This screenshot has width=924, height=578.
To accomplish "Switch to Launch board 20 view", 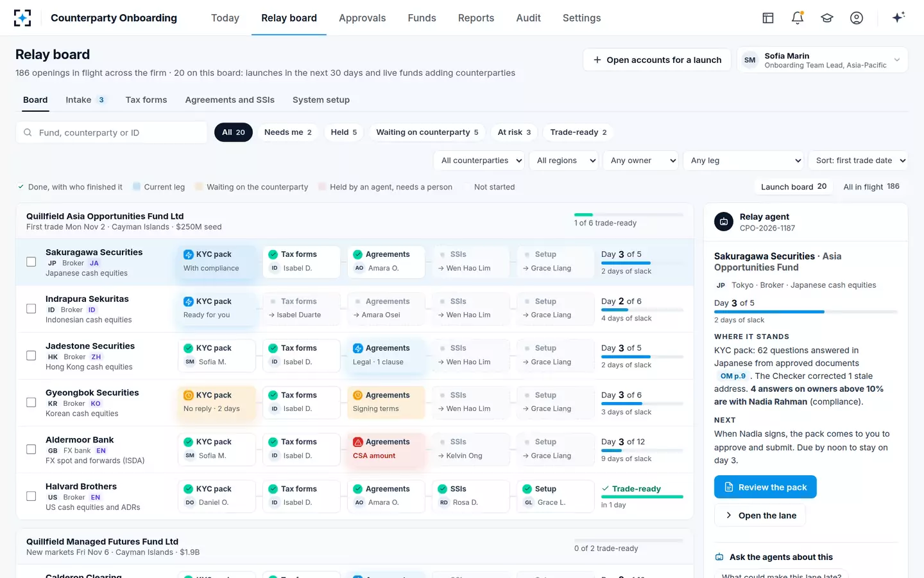I will click(794, 187).
